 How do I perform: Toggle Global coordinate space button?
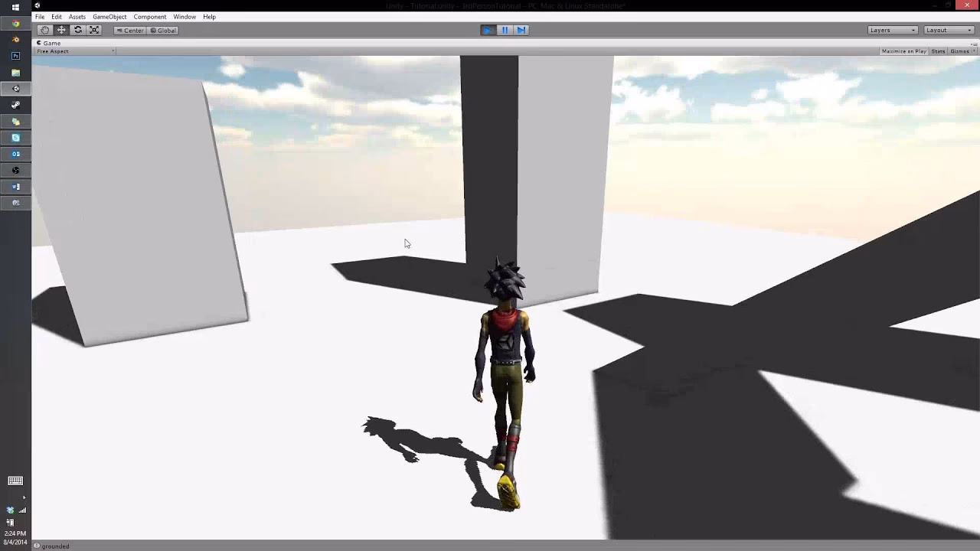pyautogui.click(x=162, y=31)
